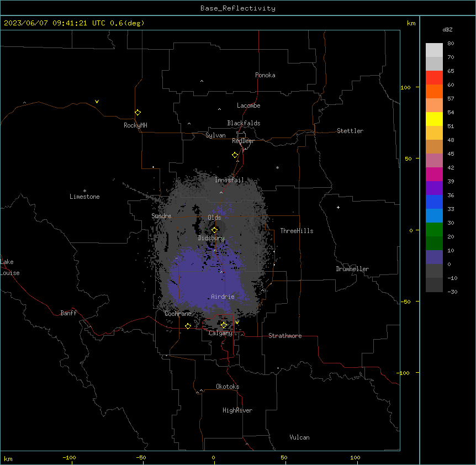Click the Olds town label
476x465 pixels.
click(x=214, y=218)
